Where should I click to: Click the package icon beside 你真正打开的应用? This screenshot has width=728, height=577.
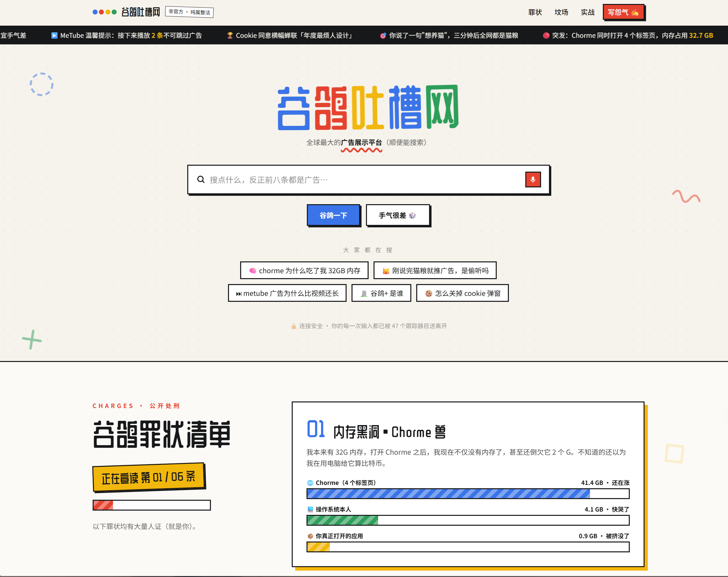(x=310, y=536)
